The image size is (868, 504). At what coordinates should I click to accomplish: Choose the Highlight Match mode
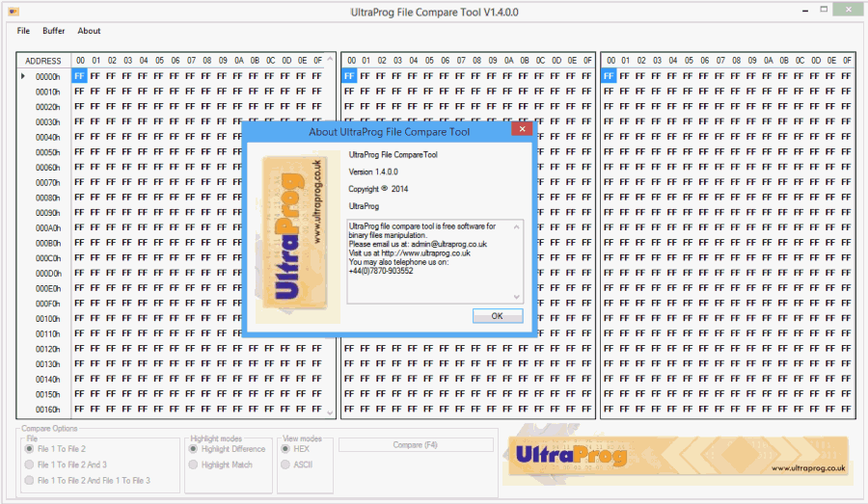click(195, 464)
